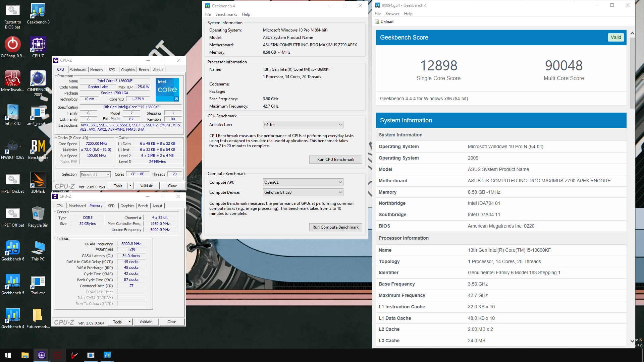Select About tab in lower CPU-Z window
The image size is (644, 362).
(157, 206)
